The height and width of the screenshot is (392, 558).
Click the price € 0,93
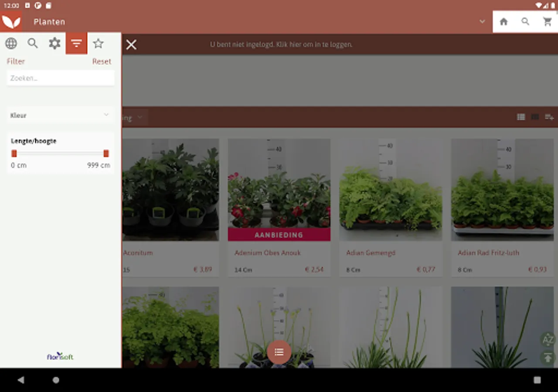537,269
